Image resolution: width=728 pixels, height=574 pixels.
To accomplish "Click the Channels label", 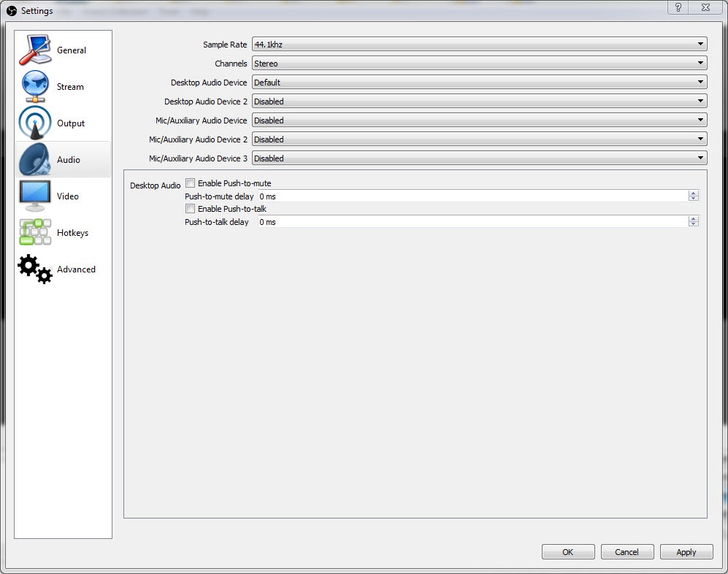I will tap(231, 64).
